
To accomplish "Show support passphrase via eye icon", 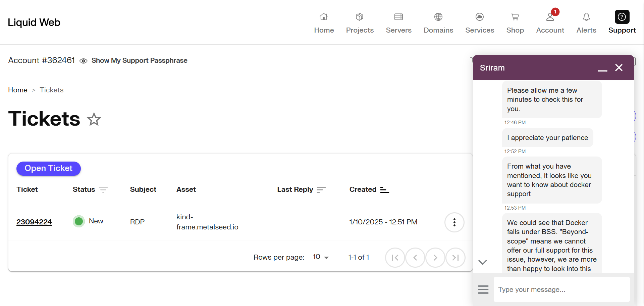I will tap(84, 61).
